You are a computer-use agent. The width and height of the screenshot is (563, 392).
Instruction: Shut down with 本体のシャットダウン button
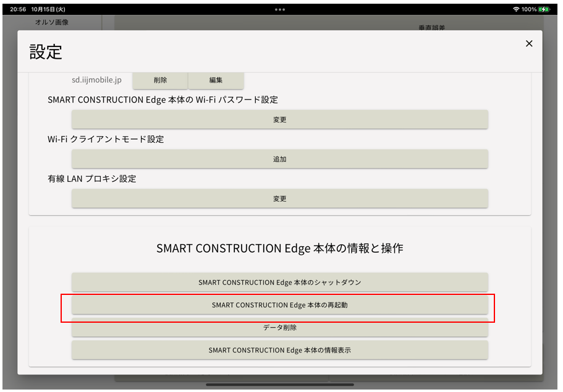(x=280, y=283)
